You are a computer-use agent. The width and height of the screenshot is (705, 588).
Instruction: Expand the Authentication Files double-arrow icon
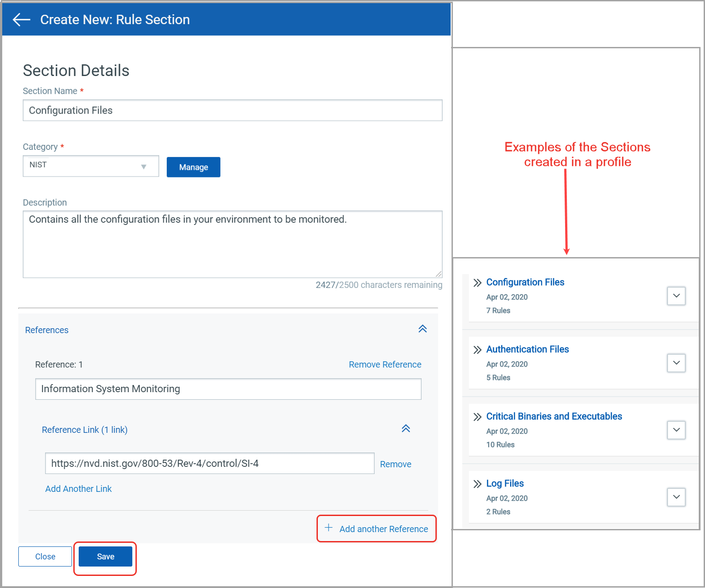tap(477, 350)
